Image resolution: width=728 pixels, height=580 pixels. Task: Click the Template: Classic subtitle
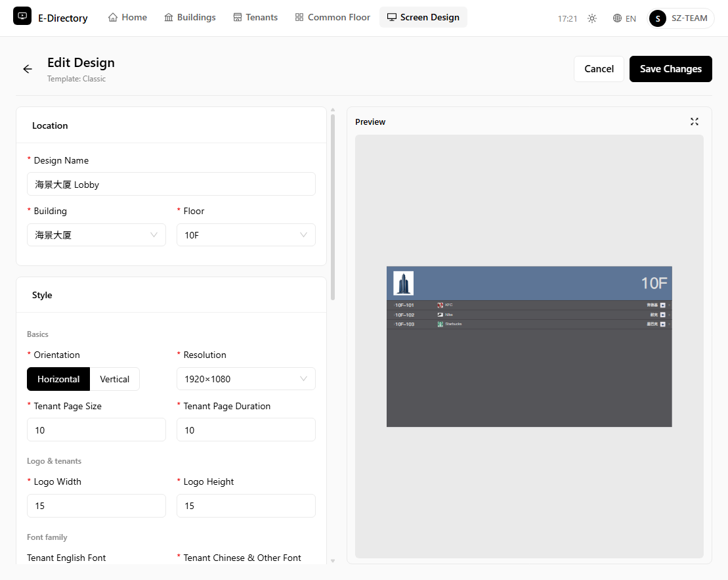pos(77,79)
